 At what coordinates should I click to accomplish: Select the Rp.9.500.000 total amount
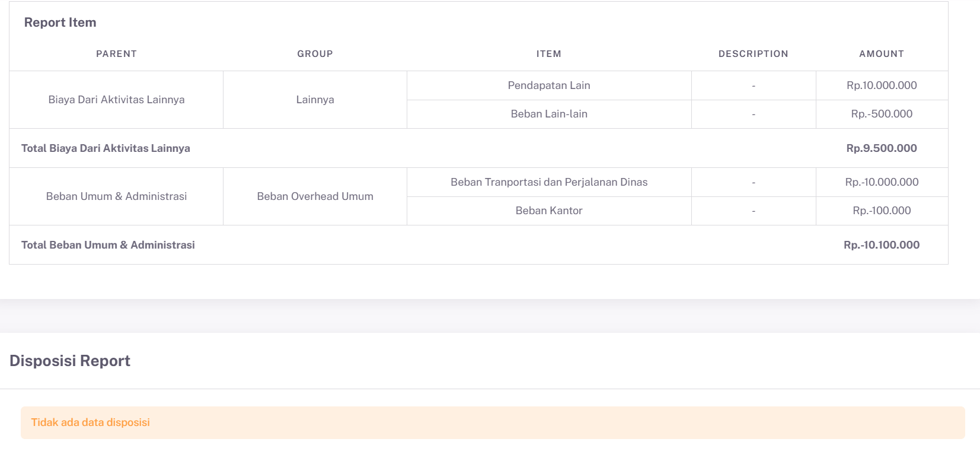[882, 148]
